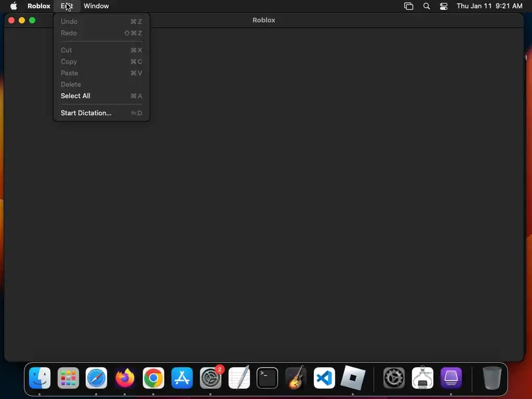Open Launchpad from the Dock
Screen dimensions: 532x399
click(68, 378)
